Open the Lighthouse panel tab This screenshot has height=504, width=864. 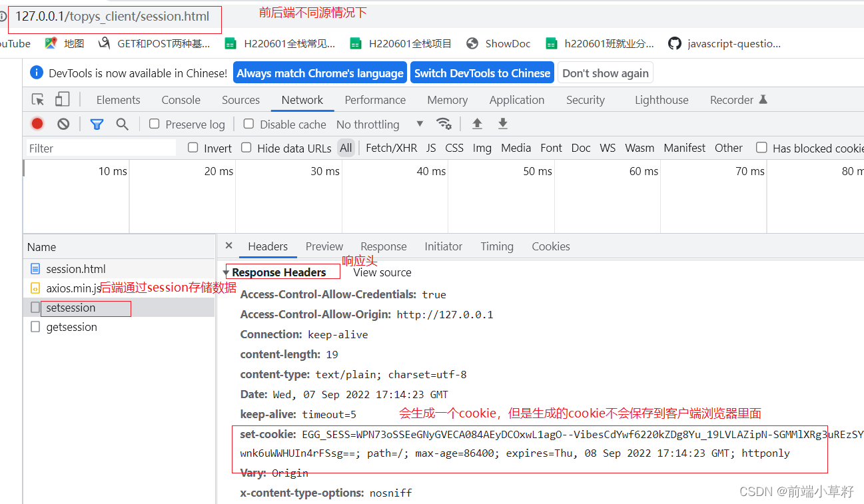661,100
